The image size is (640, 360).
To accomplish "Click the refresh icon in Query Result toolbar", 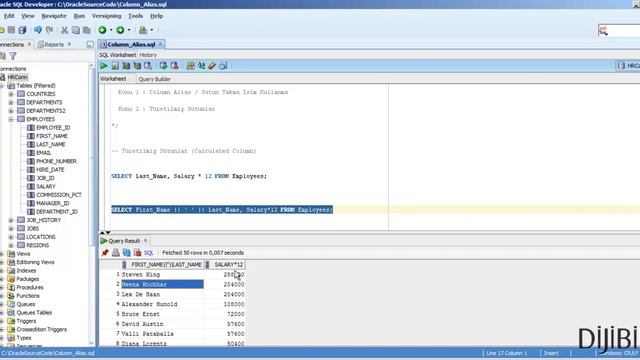I will click(127, 253).
